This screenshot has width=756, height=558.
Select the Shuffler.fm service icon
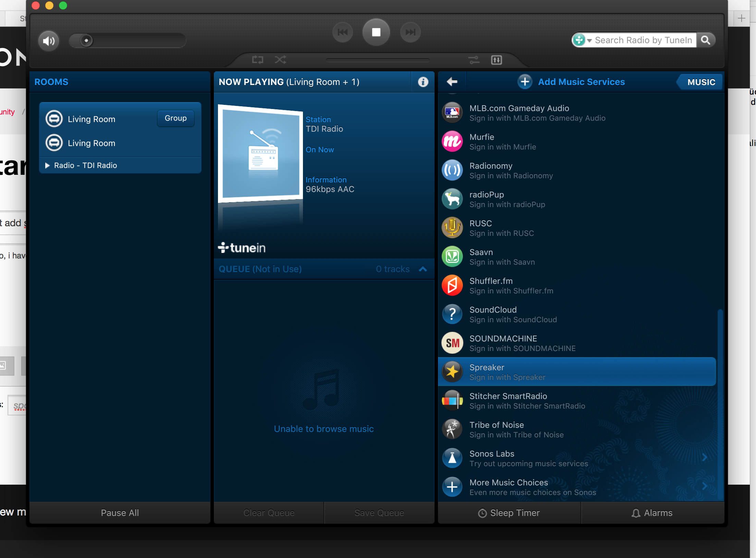(452, 285)
